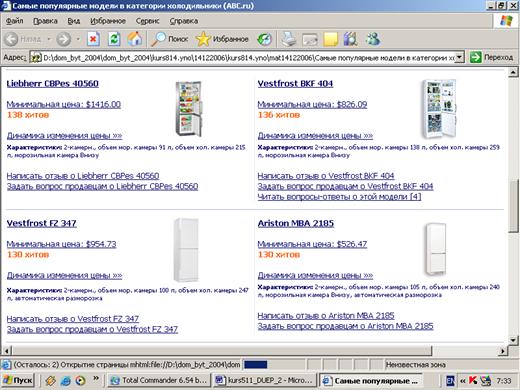Go to the Home page icon
Image resolution: width=520 pixels, height=390 pixels.
point(135,39)
